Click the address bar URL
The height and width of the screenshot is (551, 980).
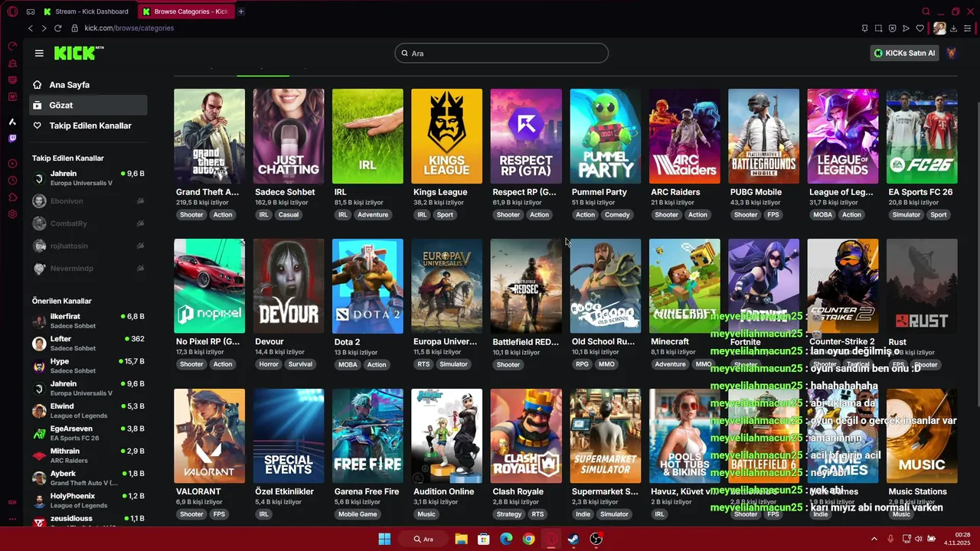tap(129, 28)
